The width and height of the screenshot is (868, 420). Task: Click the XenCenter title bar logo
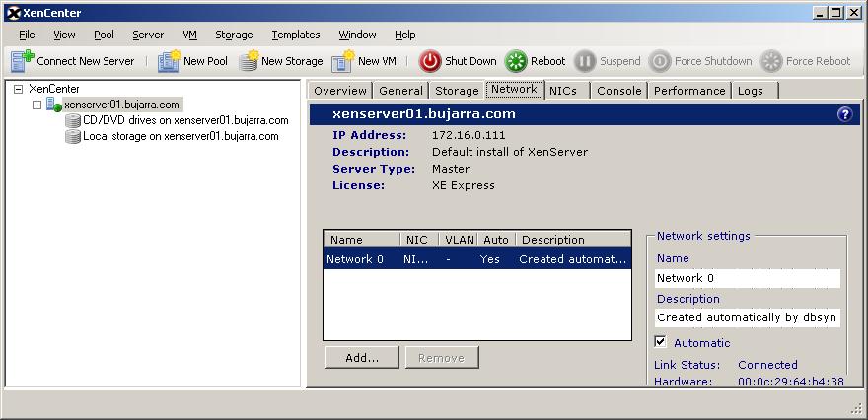coord(13,13)
